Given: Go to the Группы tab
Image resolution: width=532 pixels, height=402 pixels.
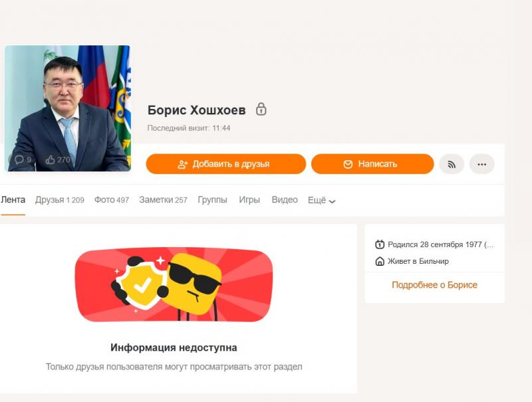Looking at the screenshot, I should coord(212,200).
